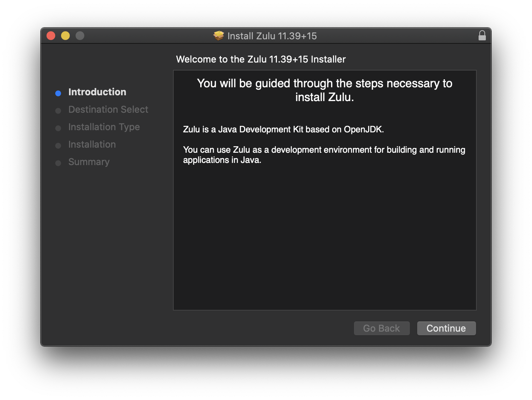Minimize the installer with the yellow button
This screenshot has width=532, height=400.
65,36
